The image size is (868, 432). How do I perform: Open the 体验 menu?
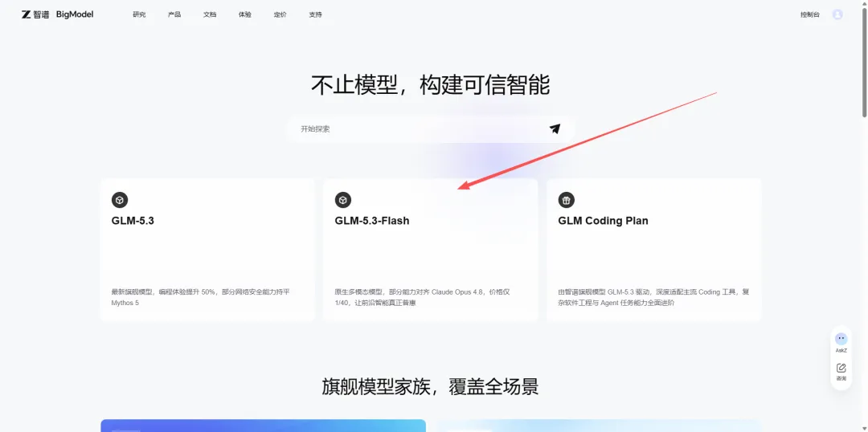click(x=244, y=15)
